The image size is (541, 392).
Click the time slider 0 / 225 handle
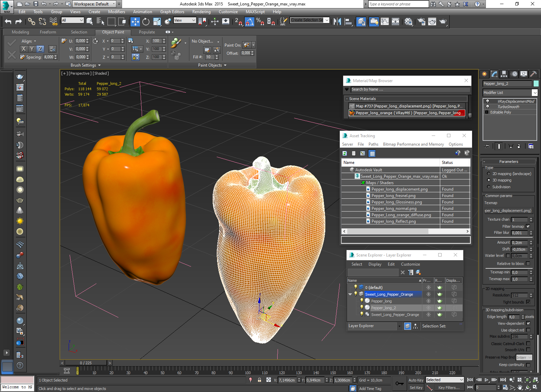tap(86, 363)
